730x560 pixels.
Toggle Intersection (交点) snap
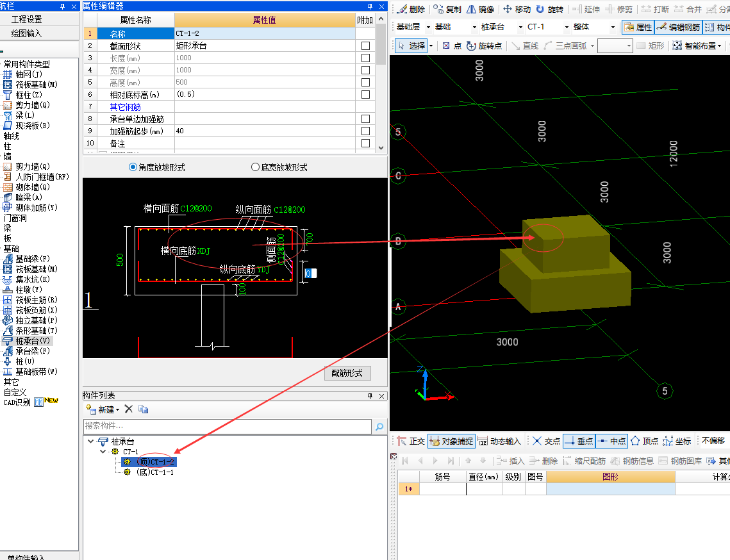point(546,441)
